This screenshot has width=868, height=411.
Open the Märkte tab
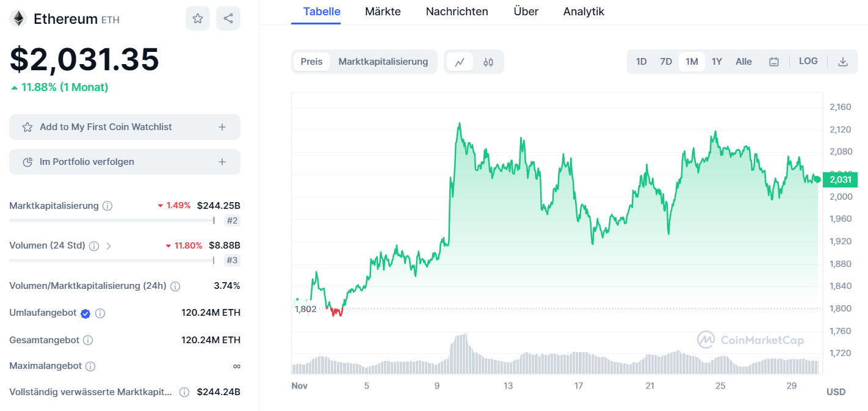click(383, 12)
